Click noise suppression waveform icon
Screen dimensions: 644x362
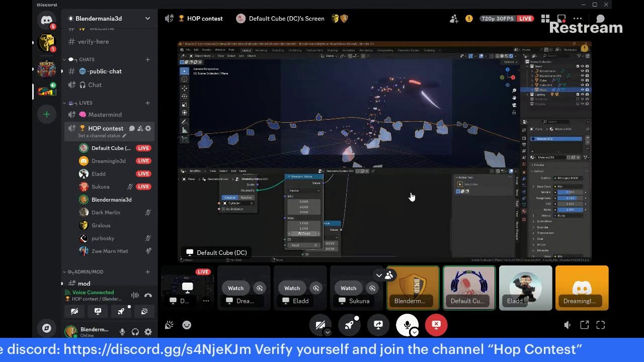coord(135,296)
